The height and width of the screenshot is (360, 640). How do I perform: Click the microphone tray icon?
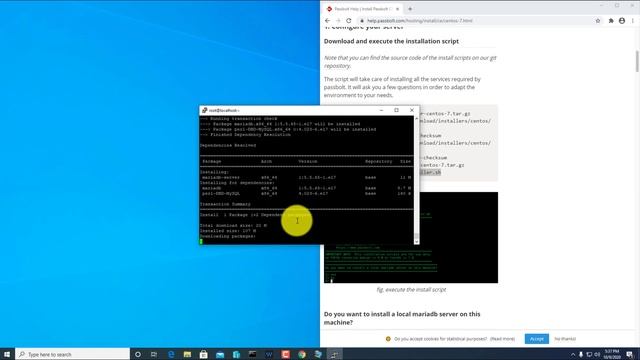(581, 354)
